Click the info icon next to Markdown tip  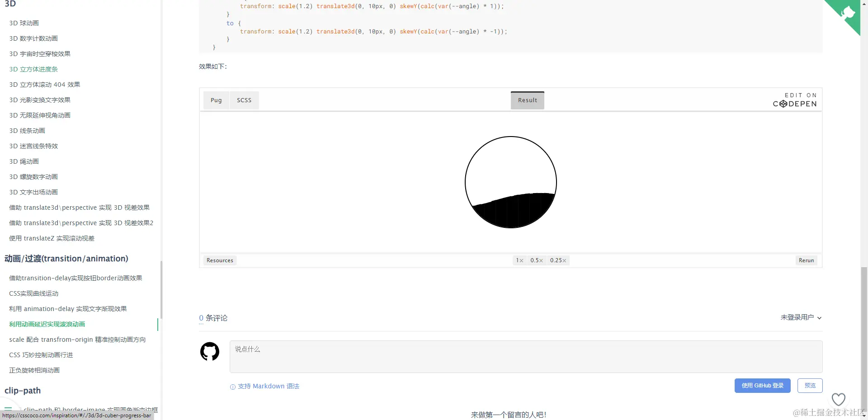232,387
